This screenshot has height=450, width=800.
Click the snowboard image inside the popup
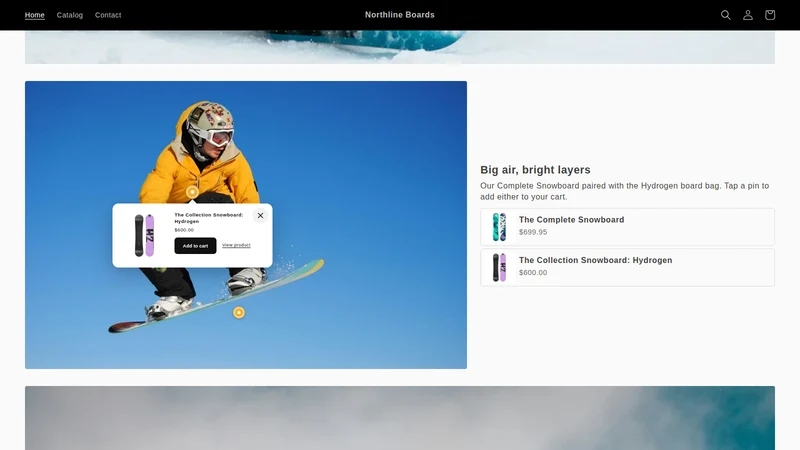click(144, 235)
